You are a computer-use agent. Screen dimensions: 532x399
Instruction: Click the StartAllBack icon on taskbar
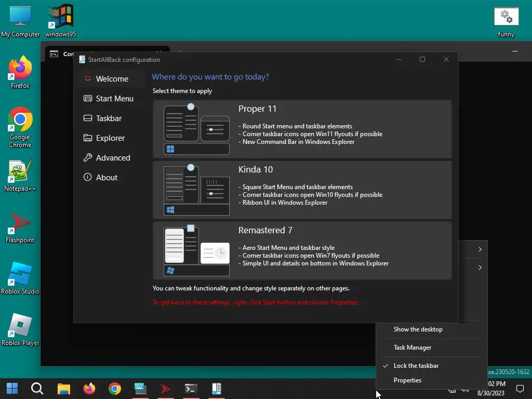click(217, 389)
